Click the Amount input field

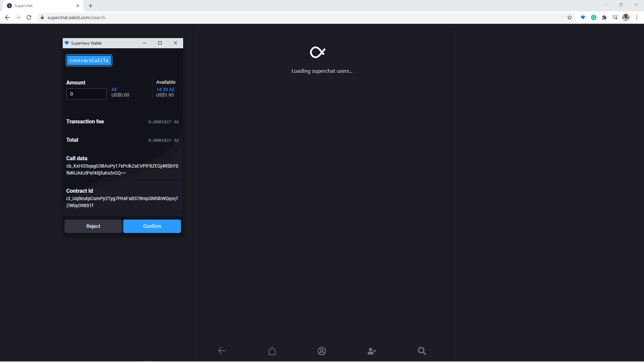coord(87,94)
